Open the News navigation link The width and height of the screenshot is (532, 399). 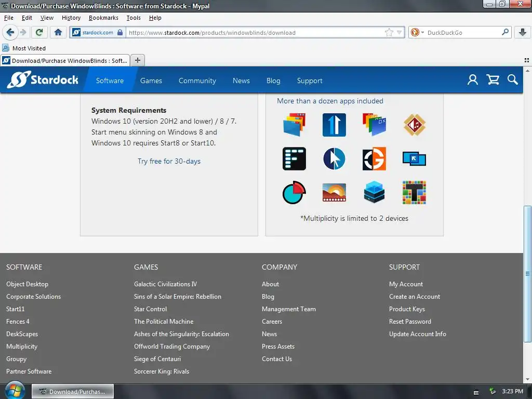pos(241,81)
